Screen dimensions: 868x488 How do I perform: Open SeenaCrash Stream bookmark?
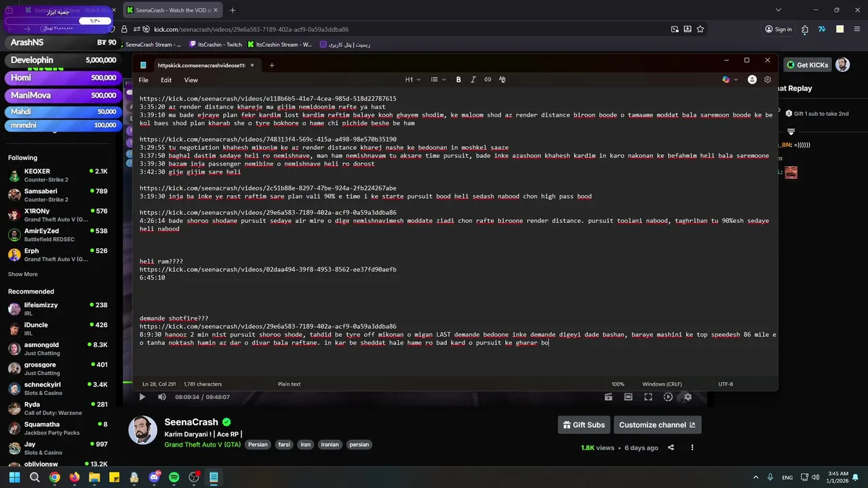tap(153, 45)
